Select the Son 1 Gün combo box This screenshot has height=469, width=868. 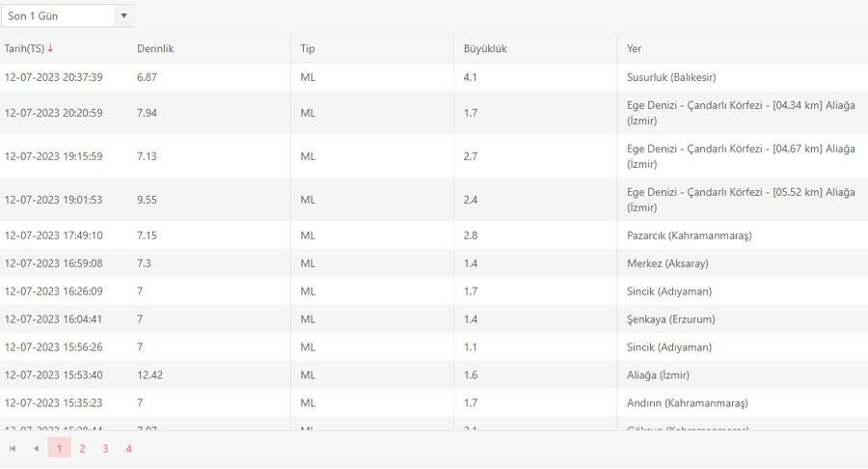pos(58,16)
